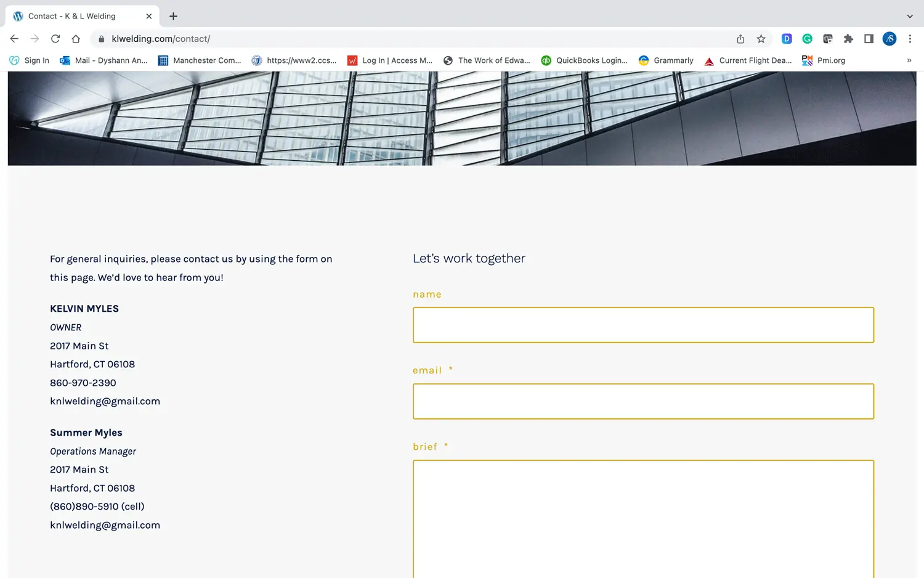Go to the browser home page

click(76, 39)
